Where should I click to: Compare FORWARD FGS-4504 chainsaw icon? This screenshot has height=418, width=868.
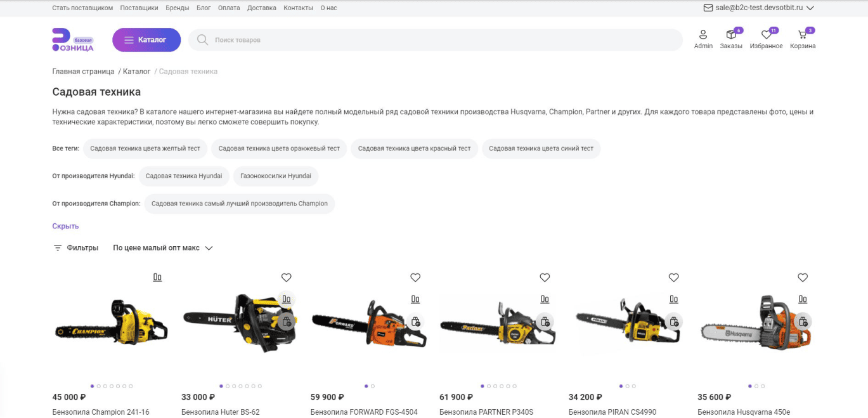pyautogui.click(x=415, y=299)
